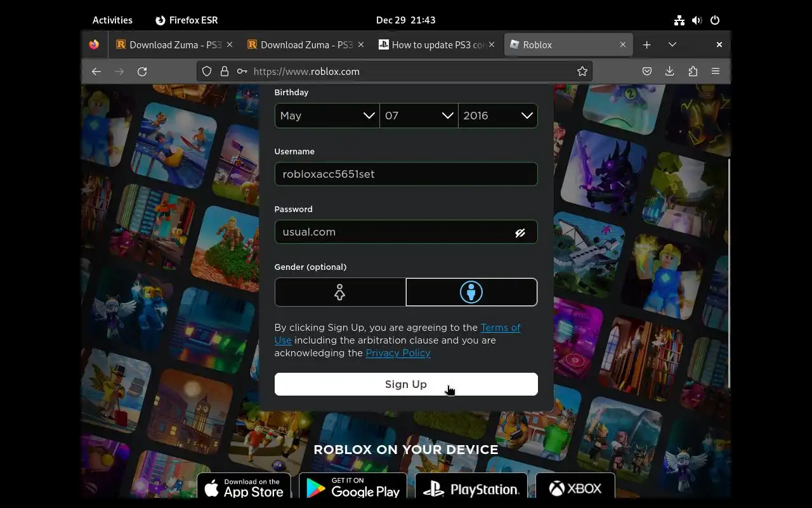Screen dimensions: 812x508
Task: Click the page vertical scrollbar
Action: point(728,273)
